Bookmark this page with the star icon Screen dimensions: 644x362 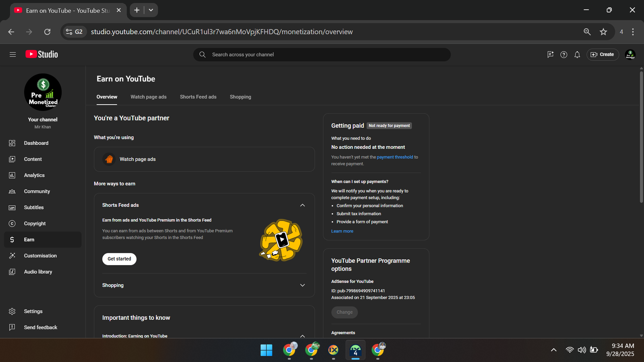[x=603, y=32]
